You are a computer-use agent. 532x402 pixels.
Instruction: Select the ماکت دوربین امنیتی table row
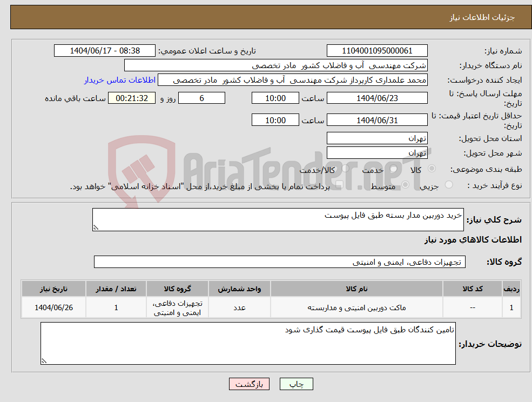click(x=270, y=307)
